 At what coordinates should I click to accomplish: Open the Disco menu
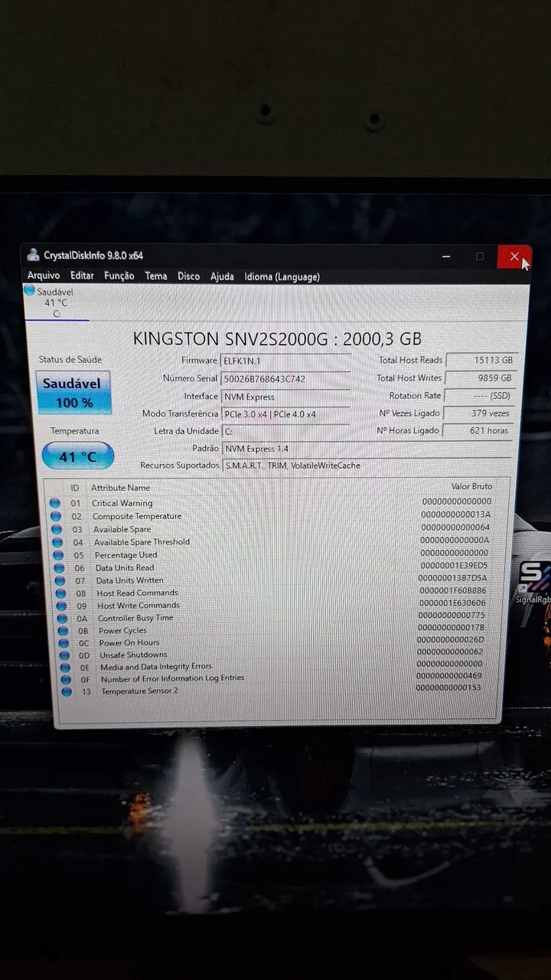188,276
